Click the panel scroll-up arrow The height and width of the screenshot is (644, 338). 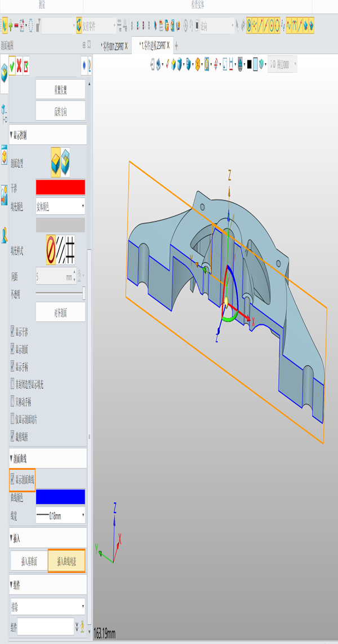(x=90, y=83)
